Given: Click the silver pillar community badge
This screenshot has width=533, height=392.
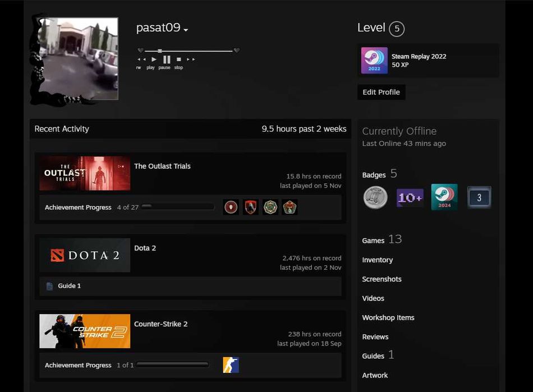Looking at the screenshot, I should pyautogui.click(x=375, y=197).
